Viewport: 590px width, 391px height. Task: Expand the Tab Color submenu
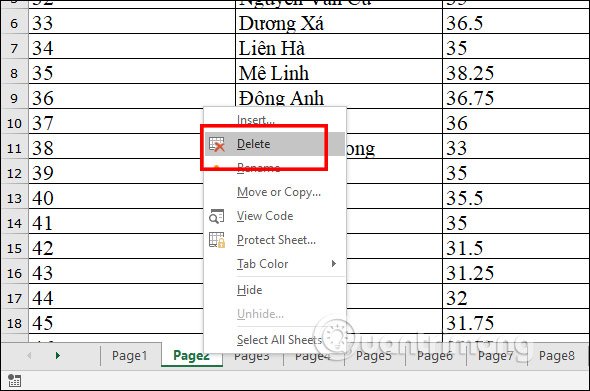click(x=275, y=264)
